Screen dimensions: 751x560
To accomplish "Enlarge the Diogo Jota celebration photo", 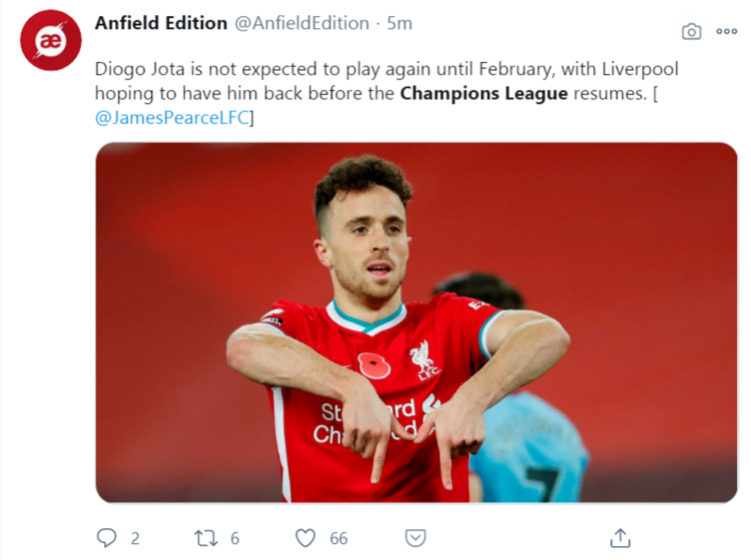I will pyautogui.click(x=416, y=322).
